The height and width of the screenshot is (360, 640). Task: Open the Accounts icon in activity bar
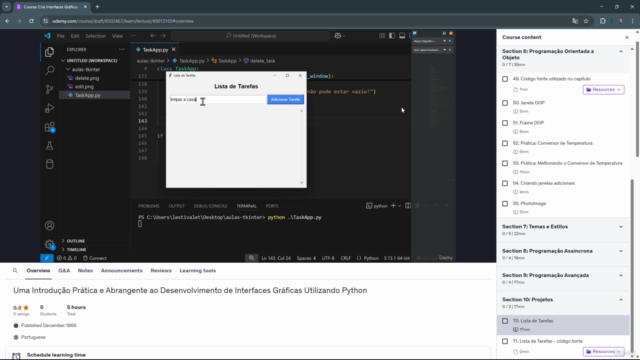49,226
